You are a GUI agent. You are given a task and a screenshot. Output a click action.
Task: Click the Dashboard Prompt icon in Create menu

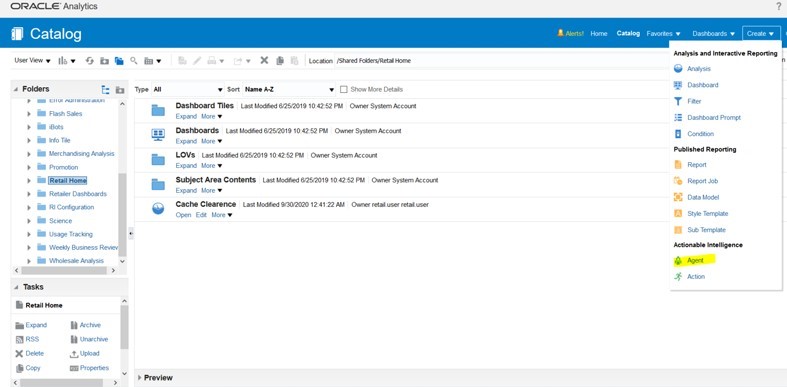(x=678, y=117)
